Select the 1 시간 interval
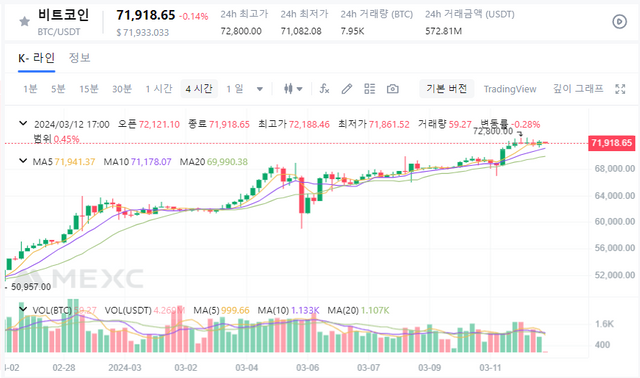Screen dimensions: 640x378 coord(159,89)
